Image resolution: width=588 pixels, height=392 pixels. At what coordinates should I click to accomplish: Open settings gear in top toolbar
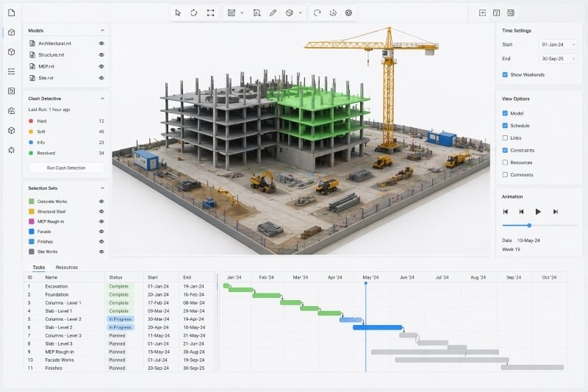point(348,13)
